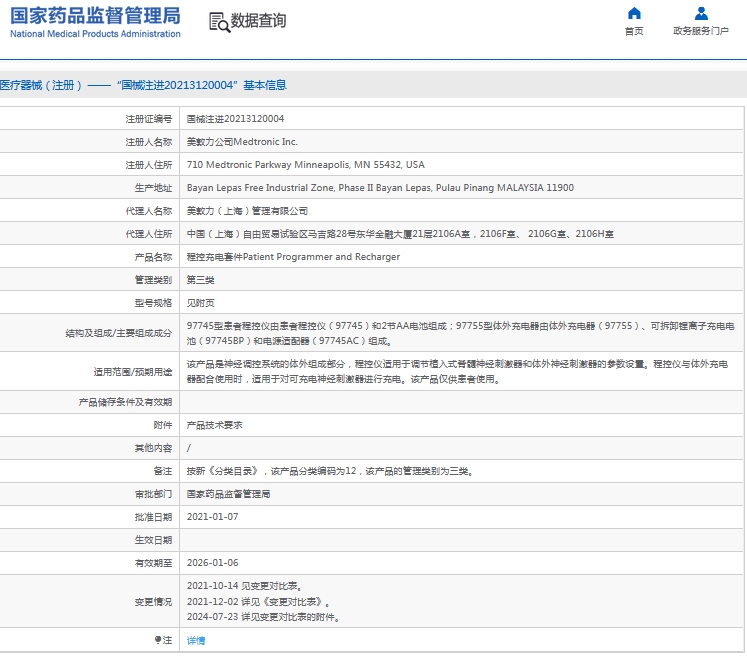
Task: Click the 生效日期 row label
Action: tap(153, 540)
